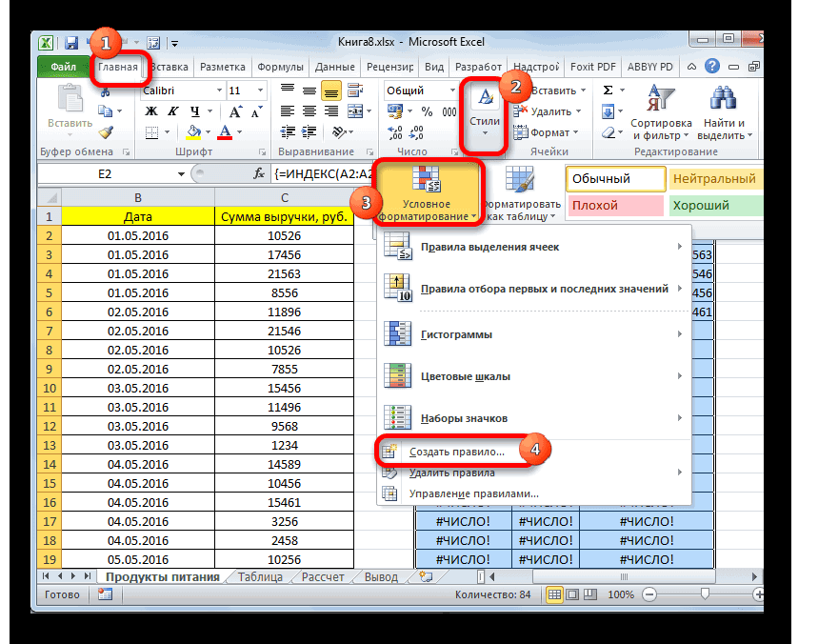Click the zoom slider handle
The image size is (818, 644).
coord(705,594)
